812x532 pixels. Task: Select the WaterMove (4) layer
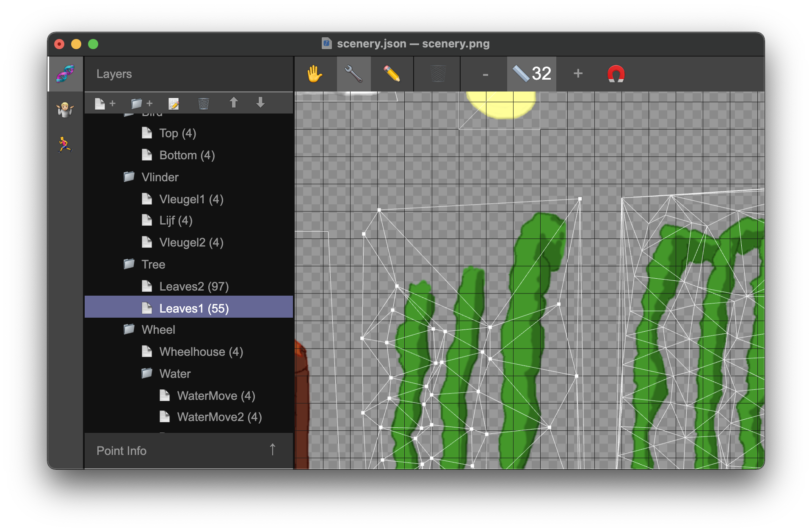click(189, 396)
